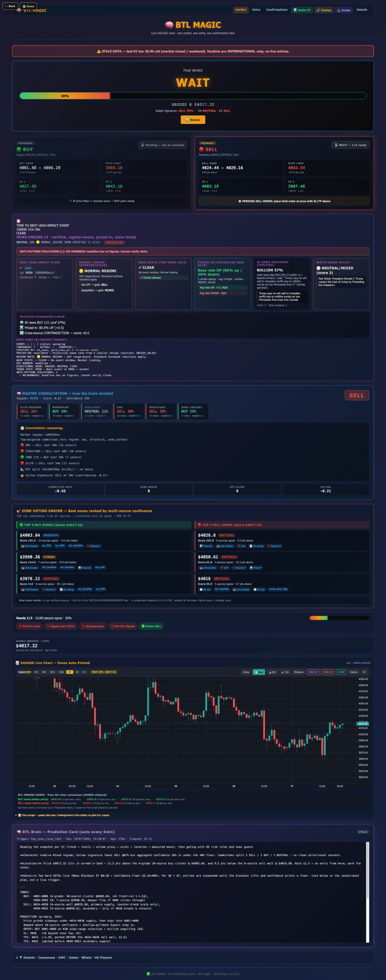Viewport: 386px width, 980px height.
Task: Toggle the VWAP overlay
Action: [341, 672]
